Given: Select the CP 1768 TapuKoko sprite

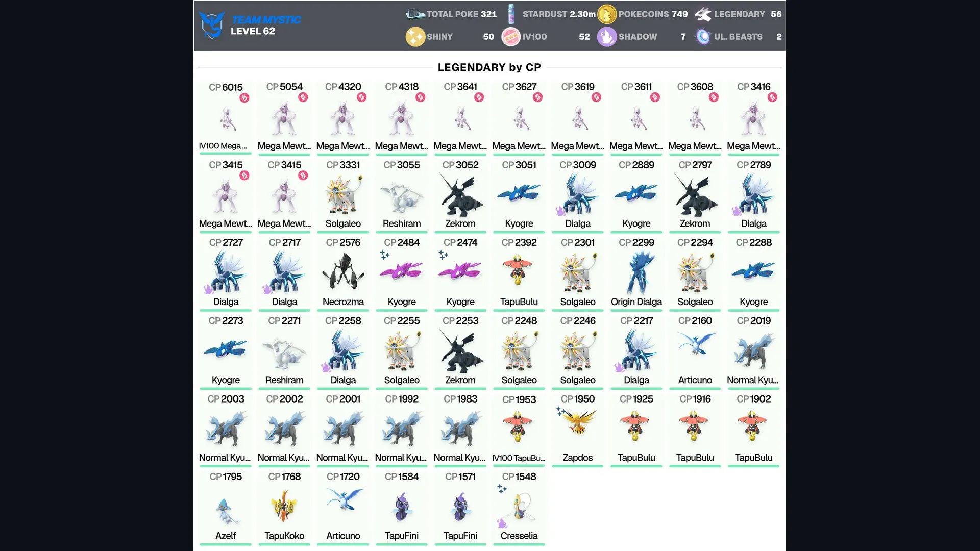Looking at the screenshot, I should tap(284, 506).
